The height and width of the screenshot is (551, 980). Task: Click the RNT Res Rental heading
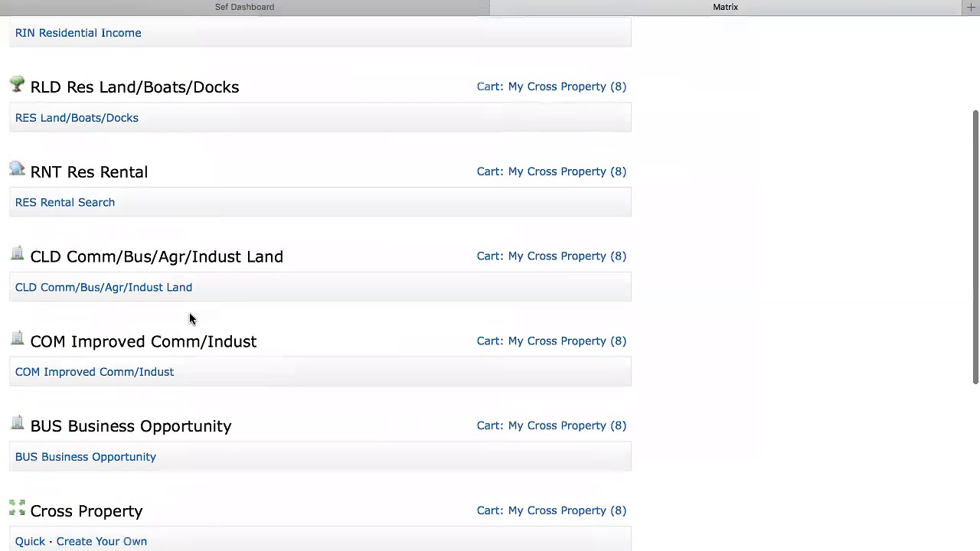(x=89, y=172)
